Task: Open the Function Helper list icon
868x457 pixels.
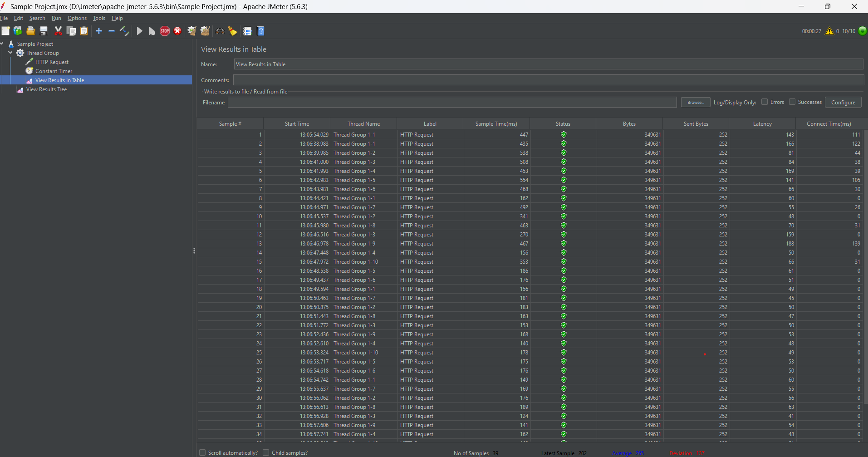Action: coord(247,31)
